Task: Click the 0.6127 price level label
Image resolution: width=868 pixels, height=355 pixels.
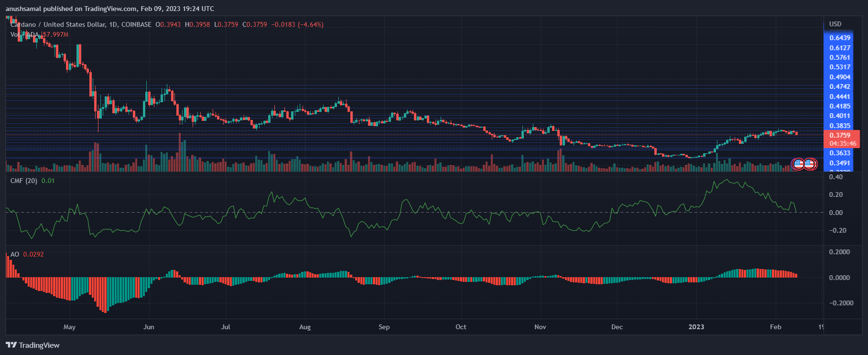Action: pos(840,48)
